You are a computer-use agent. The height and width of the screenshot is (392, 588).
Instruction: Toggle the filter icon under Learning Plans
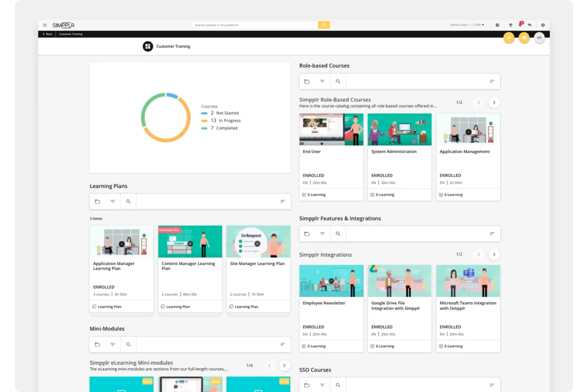pyautogui.click(x=113, y=201)
